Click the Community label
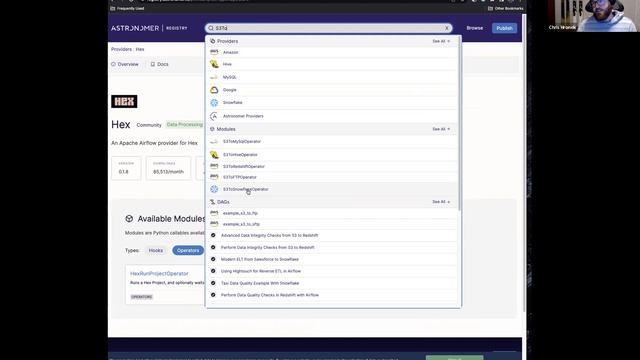Viewport: 640px width, 360px height. pos(149,125)
